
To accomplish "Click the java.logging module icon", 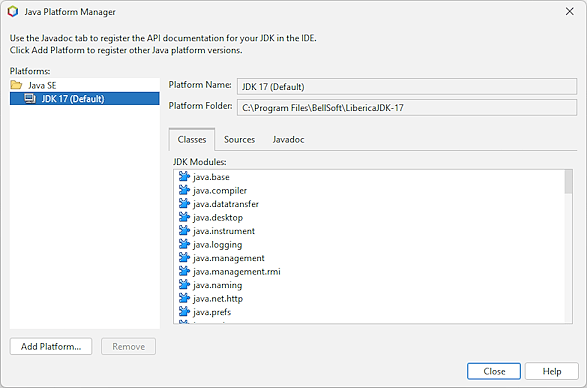I will point(184,244).
